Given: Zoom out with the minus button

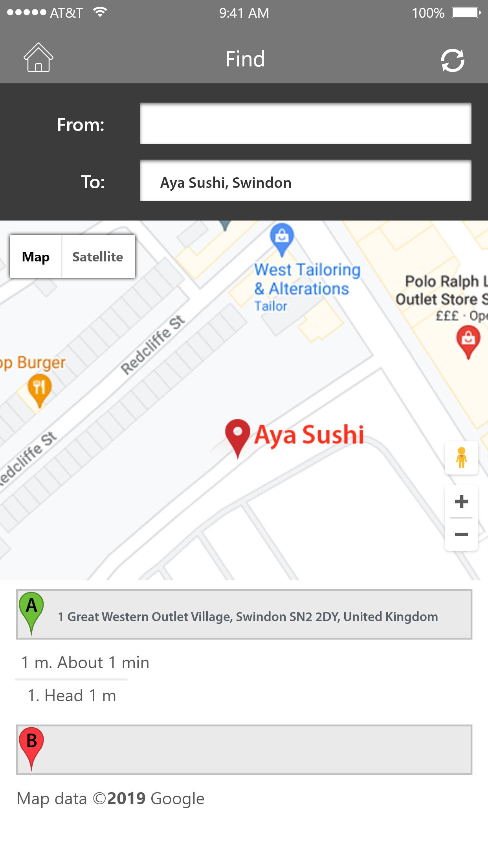Looking at the screenshot, I should pos(461,534).
